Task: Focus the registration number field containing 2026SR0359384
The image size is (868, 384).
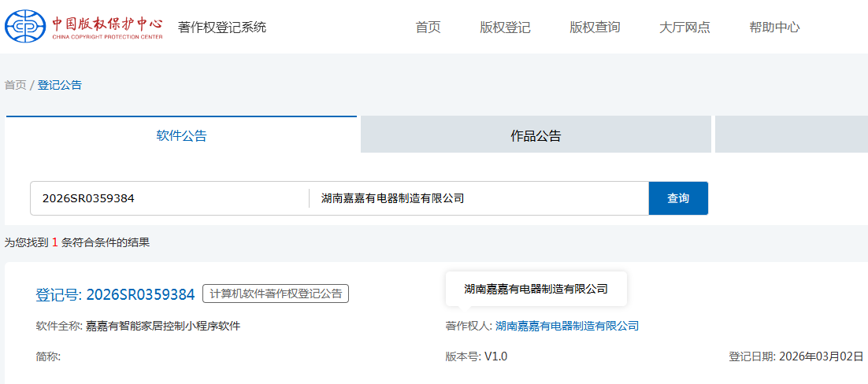Action: click(169, 198)
